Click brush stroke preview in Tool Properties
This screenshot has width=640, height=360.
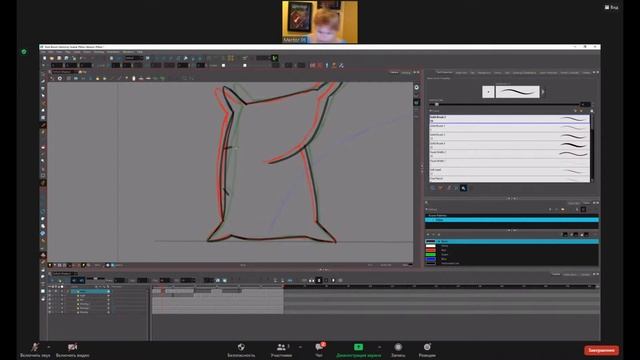[x=518, y=92]
